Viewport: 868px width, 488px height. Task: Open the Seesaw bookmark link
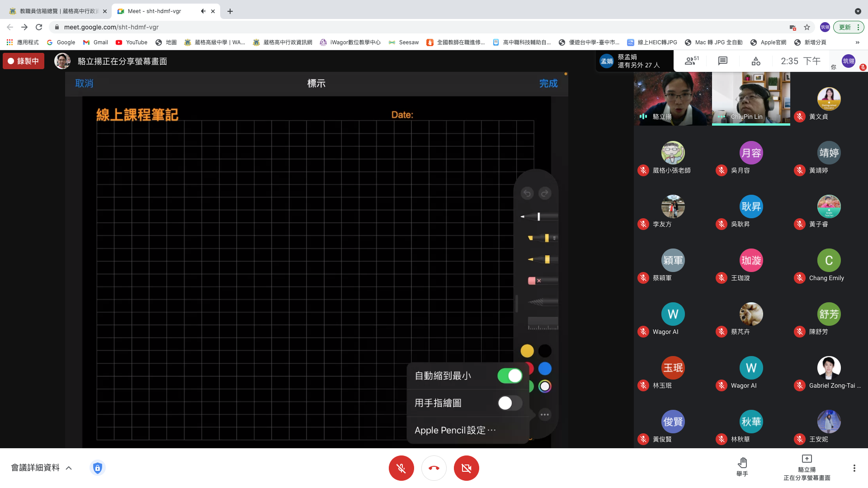[404, 42]
